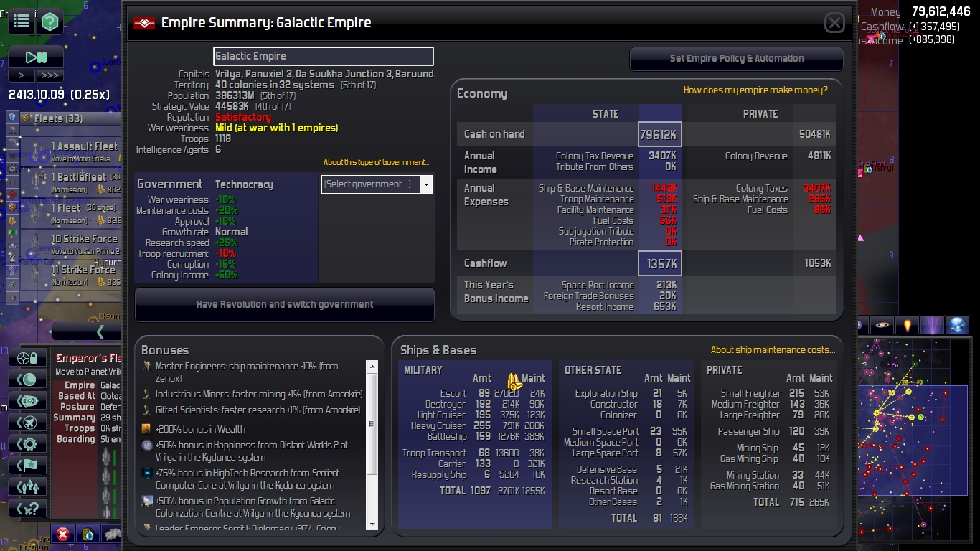Click the Bonuses list scroll down arrow

372,524
